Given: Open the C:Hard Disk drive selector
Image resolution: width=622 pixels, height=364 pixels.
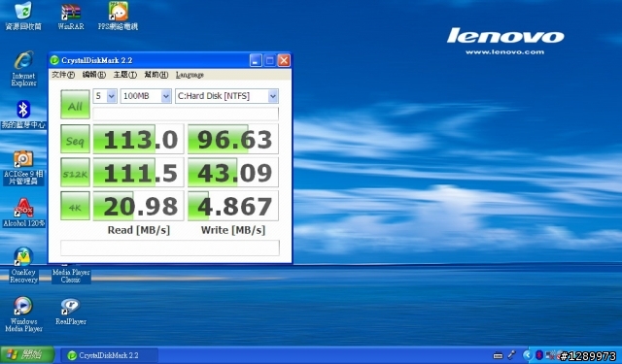Looking at the screenshot, I should 226,96.
